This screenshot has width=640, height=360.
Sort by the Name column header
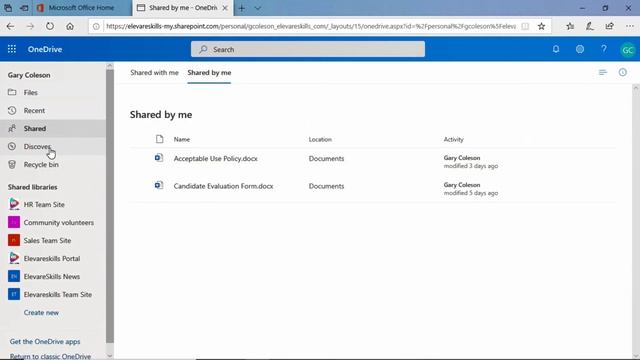tap(182, 140)
